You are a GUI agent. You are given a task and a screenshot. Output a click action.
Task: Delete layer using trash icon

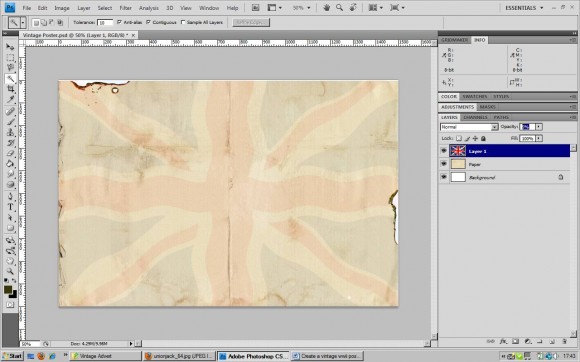click(564, 341)
